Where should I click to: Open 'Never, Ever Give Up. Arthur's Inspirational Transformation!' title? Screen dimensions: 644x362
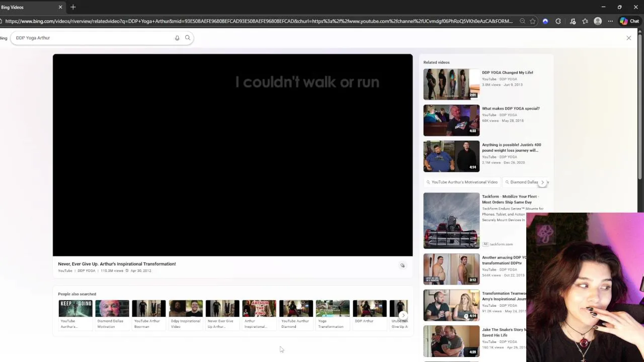(x=117, y=263)
